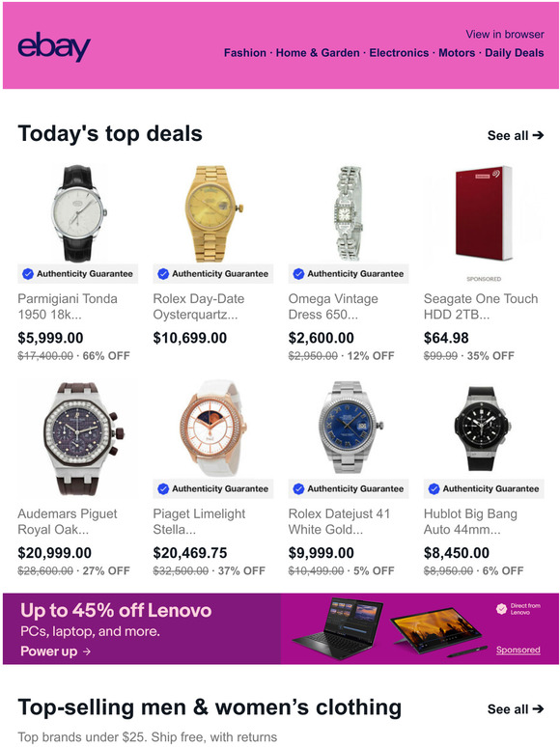Click Authenticity Guarantee badge under Parmigiani watch
The height and width of the screenshot is (747, 560).
coord(77,274)
